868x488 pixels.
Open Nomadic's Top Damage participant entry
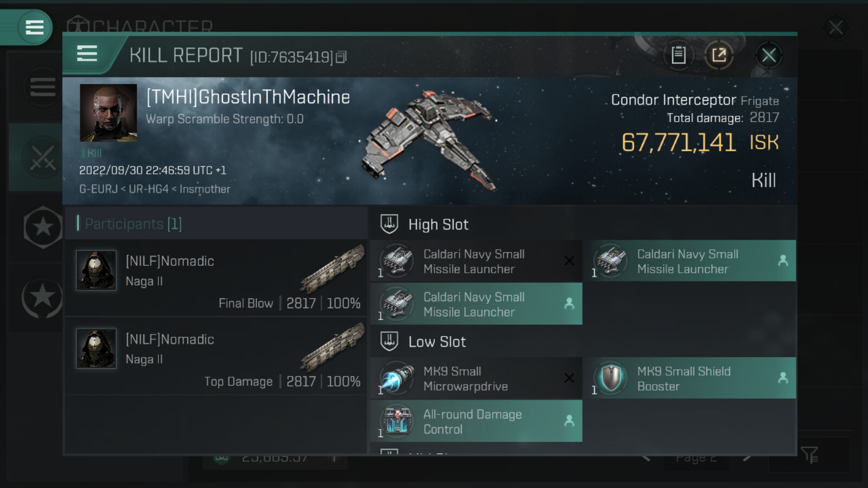point(215,356)
